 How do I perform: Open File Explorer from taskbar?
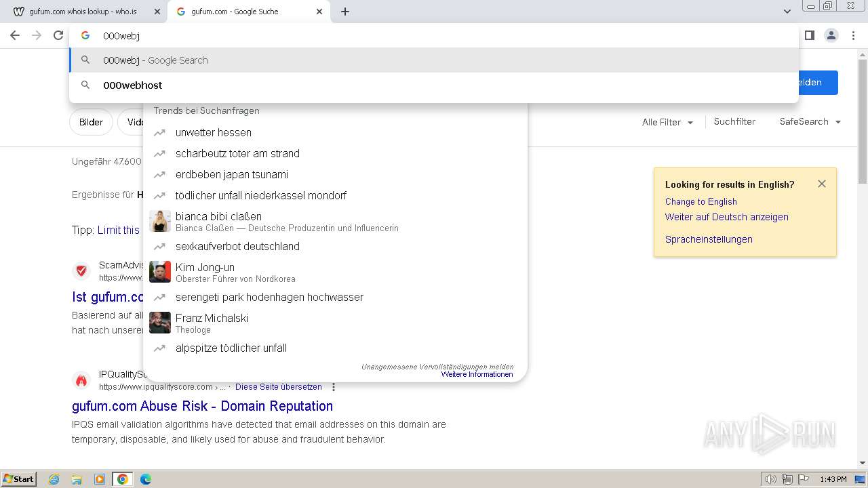[77, 479]
